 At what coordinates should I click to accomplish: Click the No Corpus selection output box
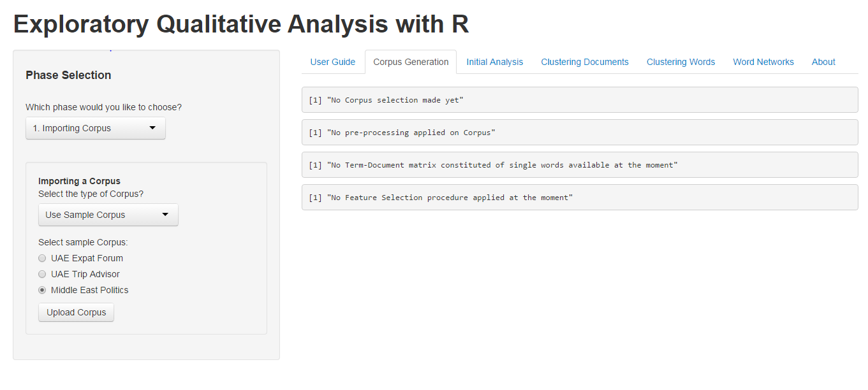tap(580, 100)
